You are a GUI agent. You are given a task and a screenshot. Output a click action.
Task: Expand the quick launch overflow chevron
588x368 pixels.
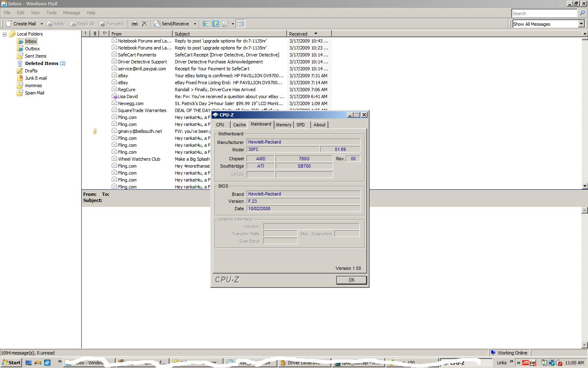pos(60,361)
